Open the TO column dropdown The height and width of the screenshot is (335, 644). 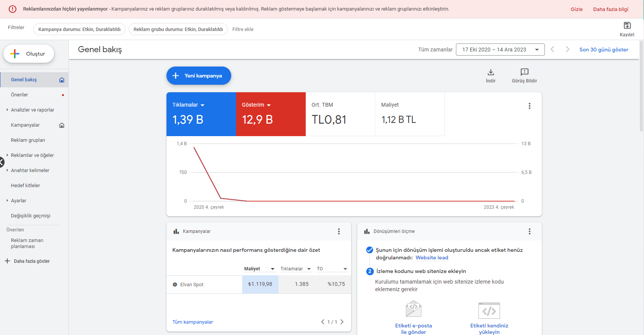point(345,269)
